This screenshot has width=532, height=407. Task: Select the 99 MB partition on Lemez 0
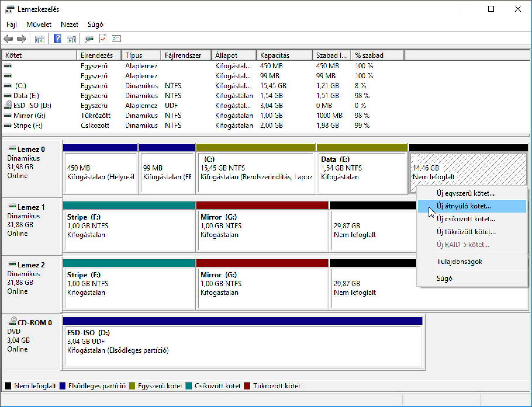click(167, 168)
